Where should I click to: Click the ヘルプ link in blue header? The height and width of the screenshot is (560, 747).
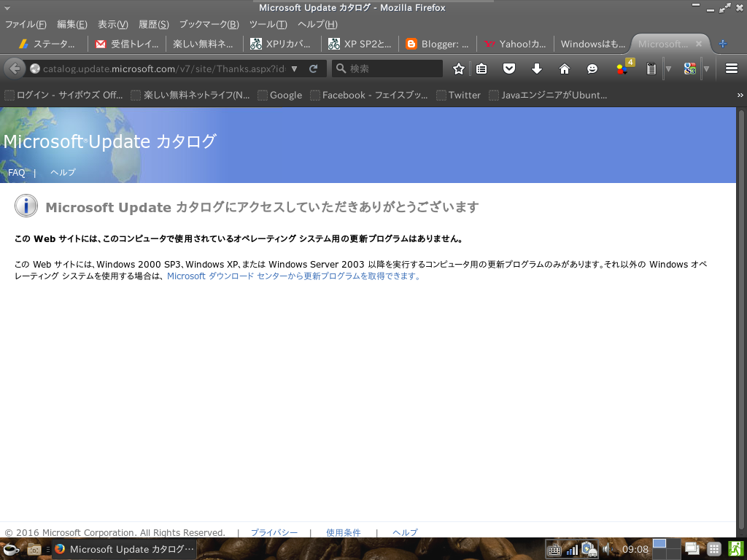pos(63,172)
